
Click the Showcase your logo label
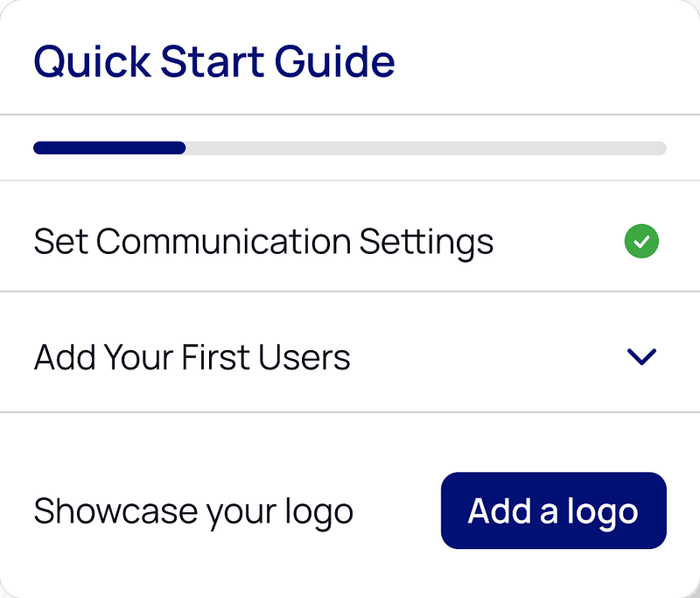tap(193, 511)
